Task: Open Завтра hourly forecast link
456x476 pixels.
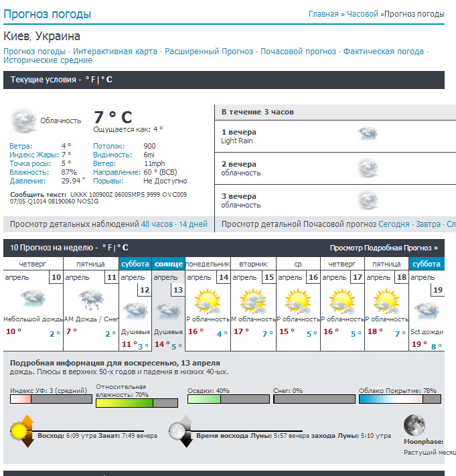Action: (428, 224)
